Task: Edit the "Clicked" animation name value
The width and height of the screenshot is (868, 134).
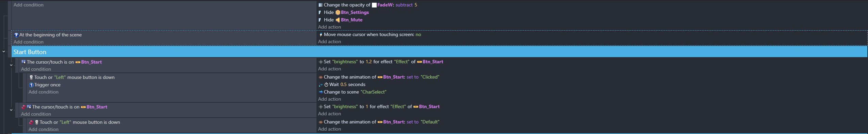Action: click(x=430, y=77)
